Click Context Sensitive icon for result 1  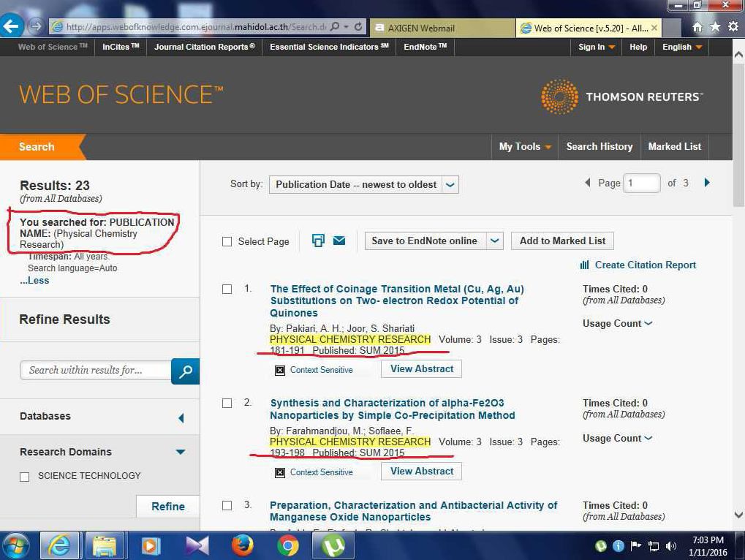280,370
